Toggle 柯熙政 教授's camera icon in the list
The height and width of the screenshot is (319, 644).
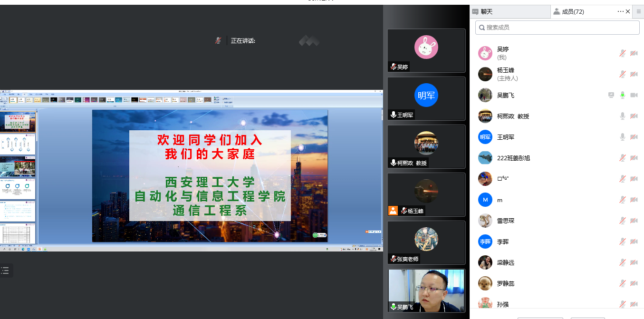(634, 116)
